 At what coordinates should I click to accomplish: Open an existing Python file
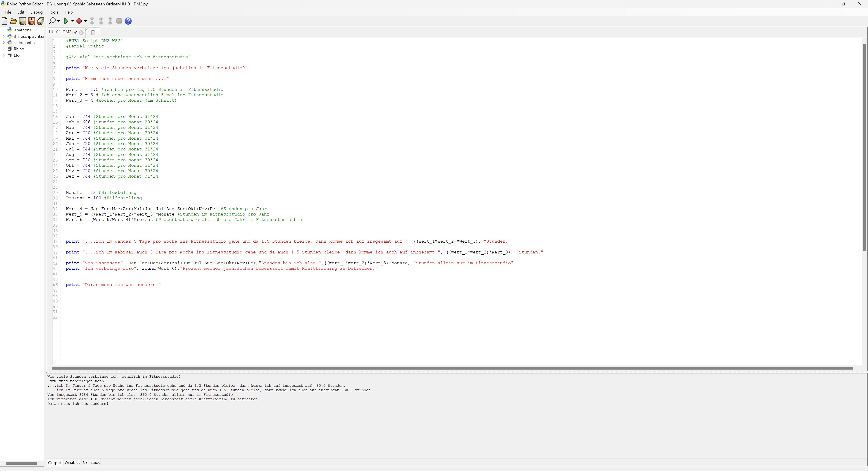click(14, 21)
